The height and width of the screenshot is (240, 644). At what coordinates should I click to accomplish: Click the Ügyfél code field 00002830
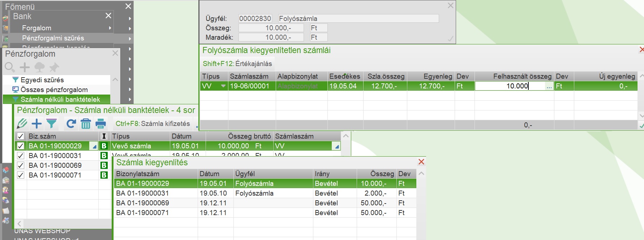[x=255, y=18]
